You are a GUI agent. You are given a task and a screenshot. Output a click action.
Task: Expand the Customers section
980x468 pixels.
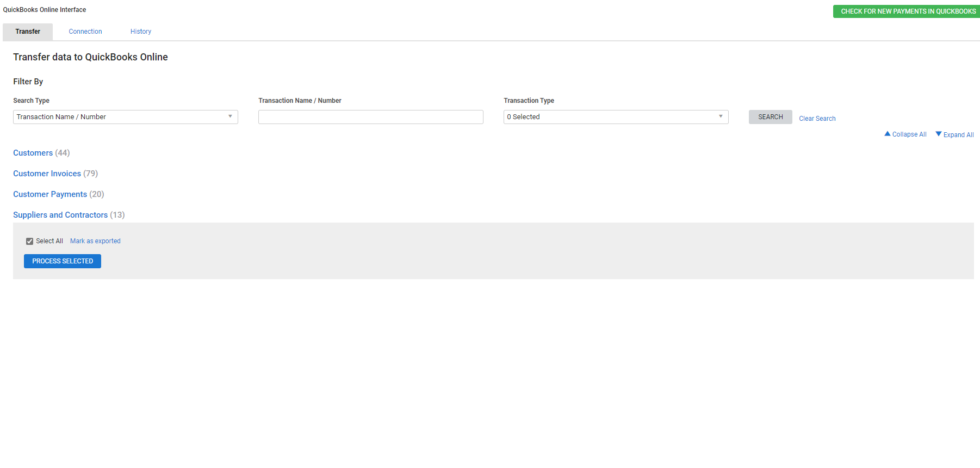(x=33, y=153)
